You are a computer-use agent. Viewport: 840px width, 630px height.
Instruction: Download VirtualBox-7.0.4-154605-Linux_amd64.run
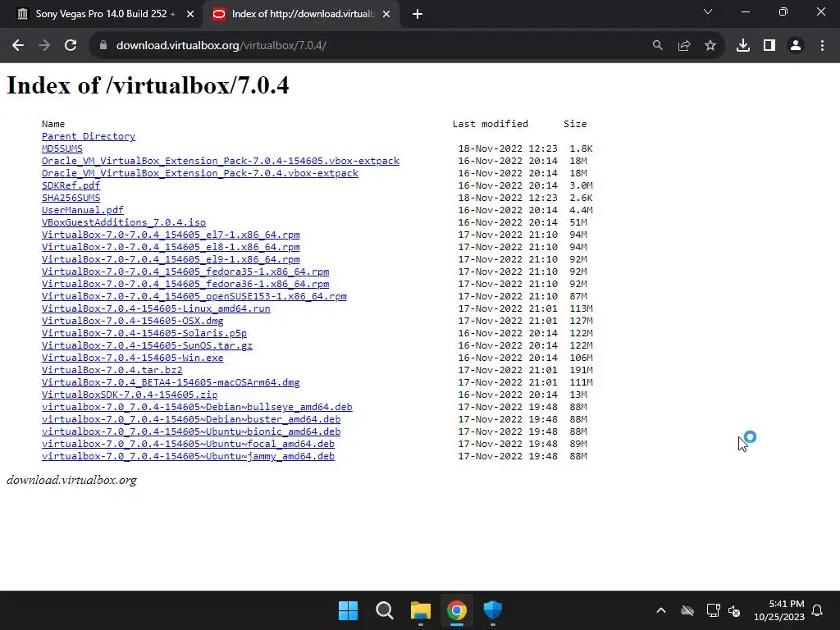[x=156, y=308]
